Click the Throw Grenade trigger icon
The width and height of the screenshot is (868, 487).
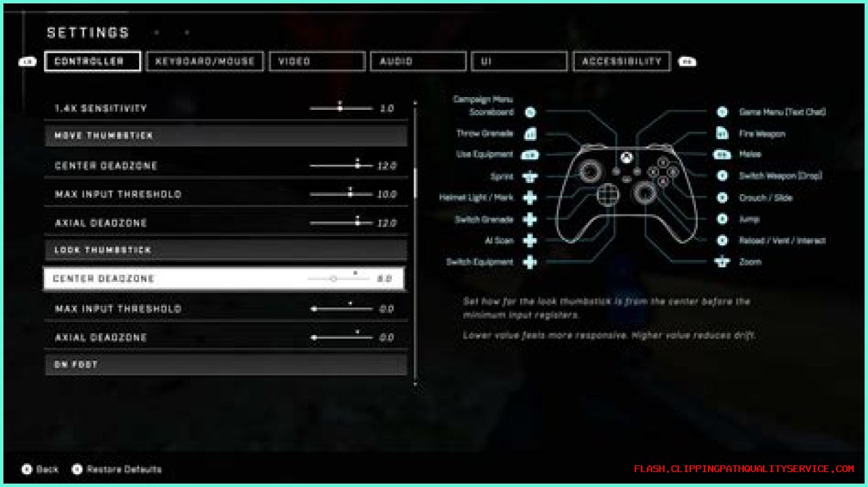[530, 134]
